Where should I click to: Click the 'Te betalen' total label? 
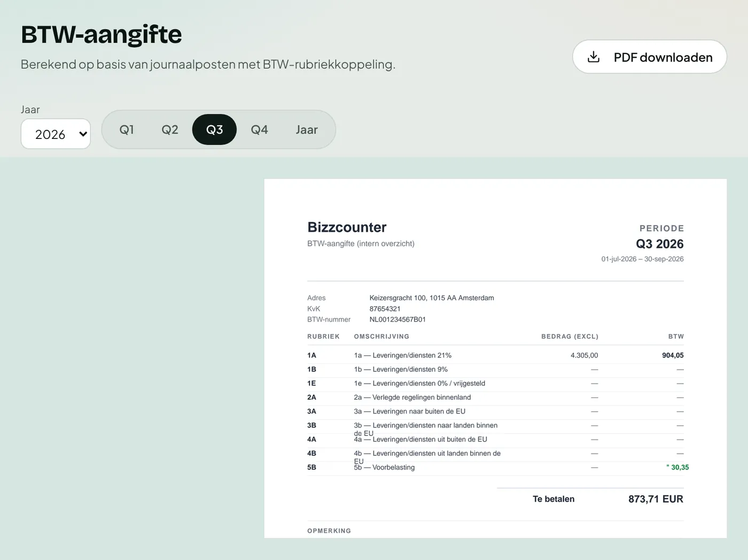pos(554,499)
